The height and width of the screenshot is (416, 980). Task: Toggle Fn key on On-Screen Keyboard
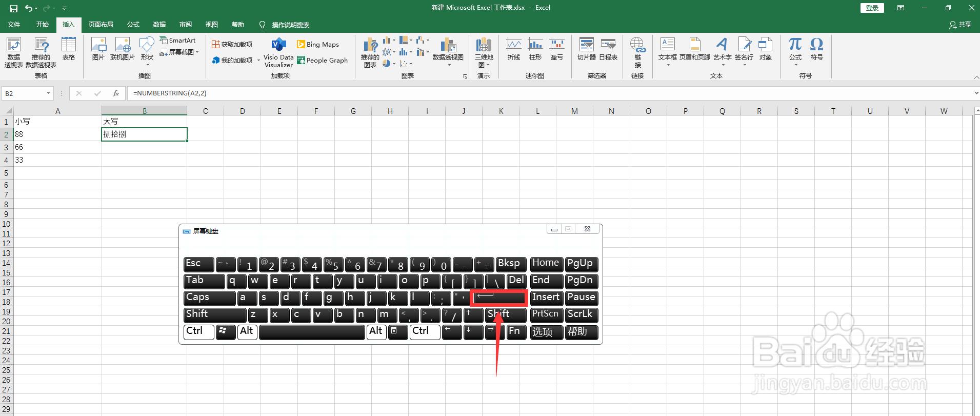point(516,332)
